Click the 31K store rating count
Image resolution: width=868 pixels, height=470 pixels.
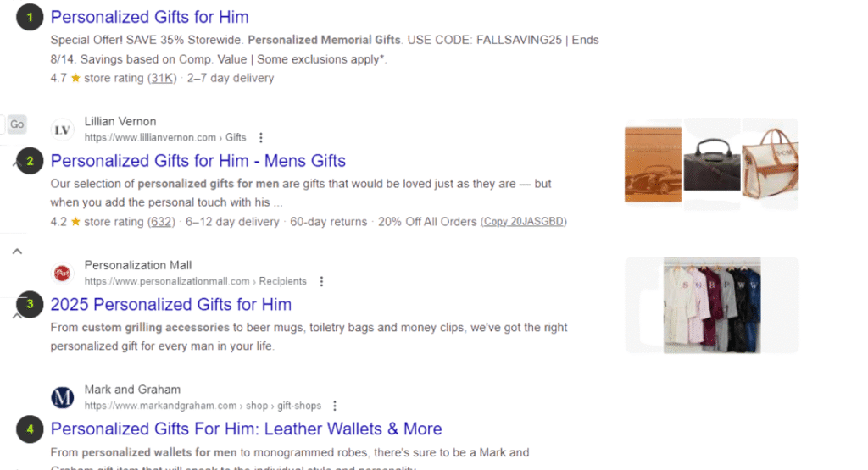162,78
